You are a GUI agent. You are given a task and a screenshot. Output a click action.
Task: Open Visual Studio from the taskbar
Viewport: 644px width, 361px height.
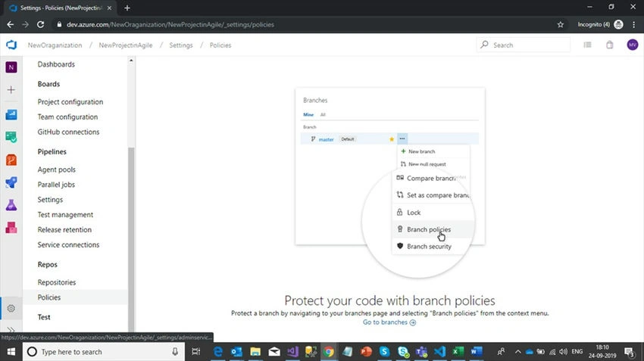pyautogui.click(x=293, y=352)
